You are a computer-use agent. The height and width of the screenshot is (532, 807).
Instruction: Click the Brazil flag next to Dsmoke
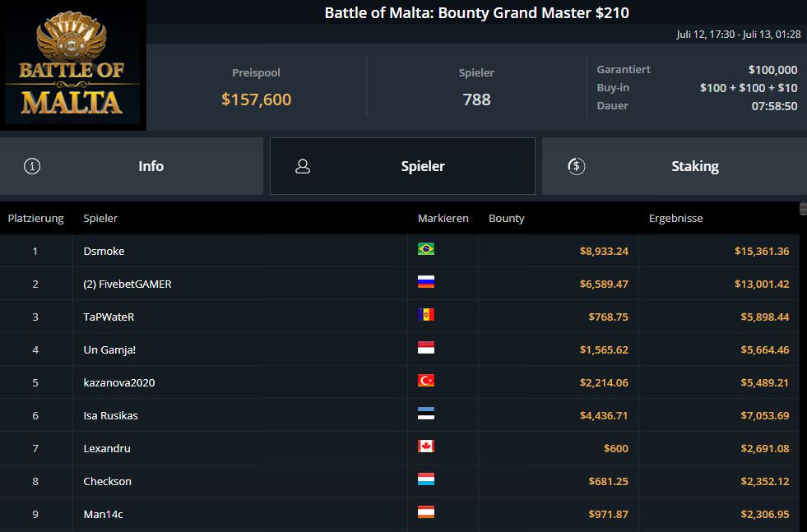[425, 249]
